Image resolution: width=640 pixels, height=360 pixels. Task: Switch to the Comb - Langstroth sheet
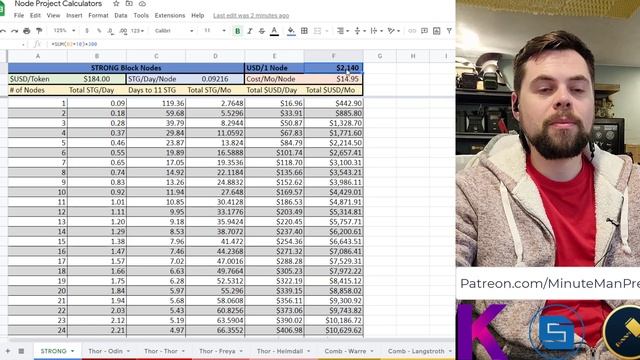click(x=416, y=351)
